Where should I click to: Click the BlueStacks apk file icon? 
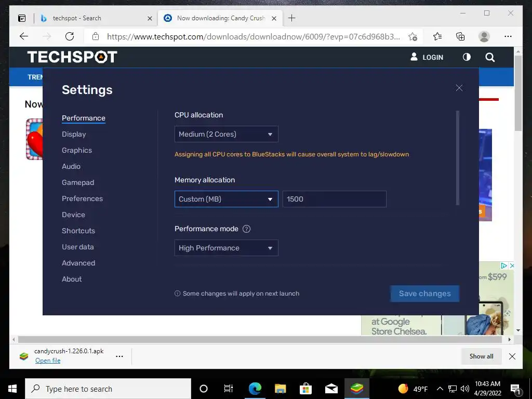[x=24, y=356]
